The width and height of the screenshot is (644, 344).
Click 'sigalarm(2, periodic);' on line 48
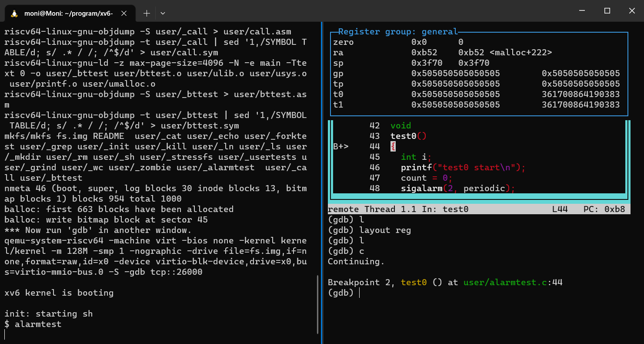coord(458,189)
